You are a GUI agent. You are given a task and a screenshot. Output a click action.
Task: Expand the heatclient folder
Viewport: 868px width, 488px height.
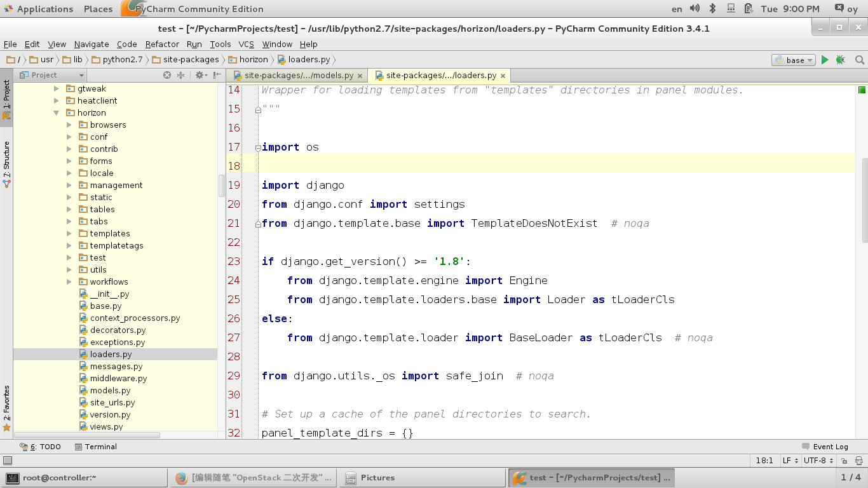[x=57, y=101]
